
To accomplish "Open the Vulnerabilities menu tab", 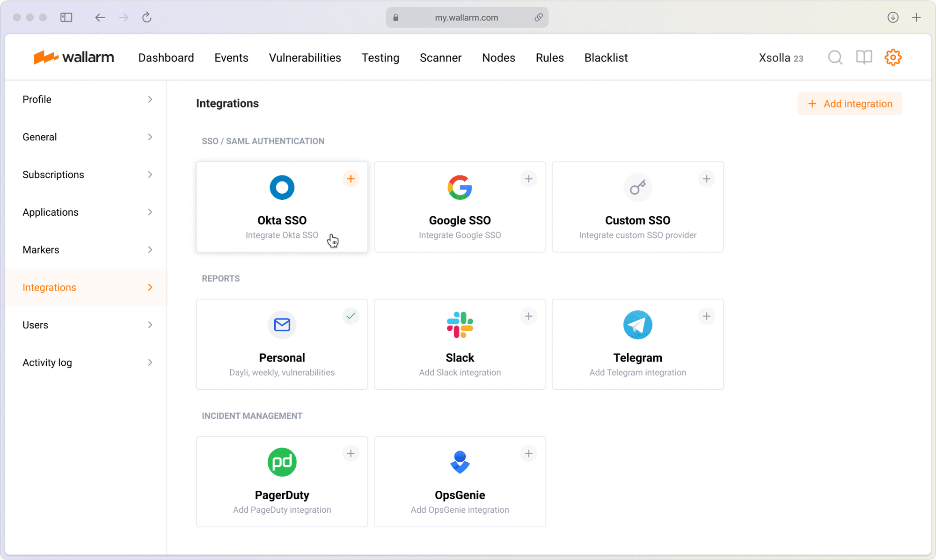I will tap(305, 58).
